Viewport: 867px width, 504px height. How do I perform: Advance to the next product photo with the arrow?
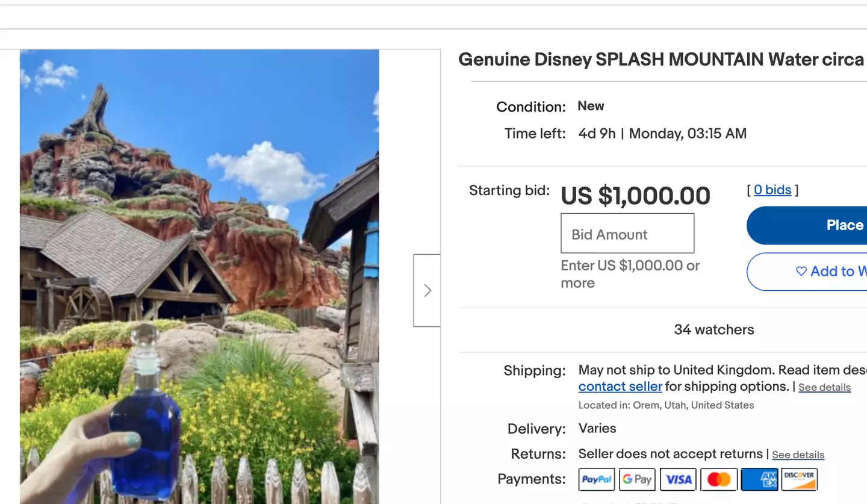(x=427, y=290)
